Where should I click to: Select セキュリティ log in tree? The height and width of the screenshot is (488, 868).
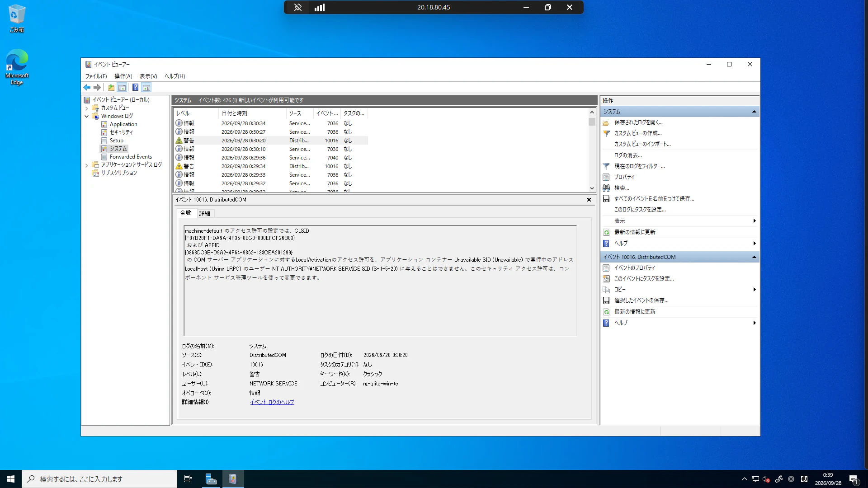[x=121, y=132]
